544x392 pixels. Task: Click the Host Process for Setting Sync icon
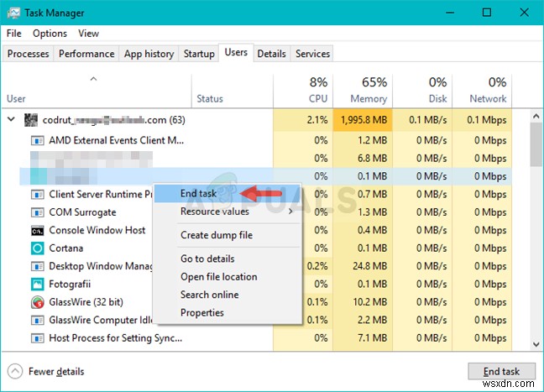coord(38,338)
